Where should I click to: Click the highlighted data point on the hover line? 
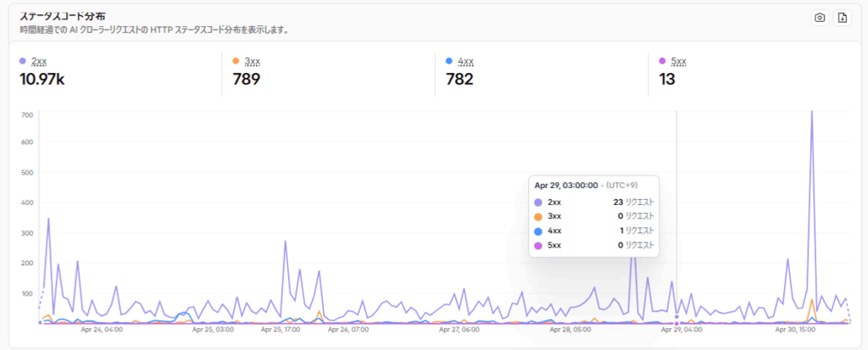[676, 317]
